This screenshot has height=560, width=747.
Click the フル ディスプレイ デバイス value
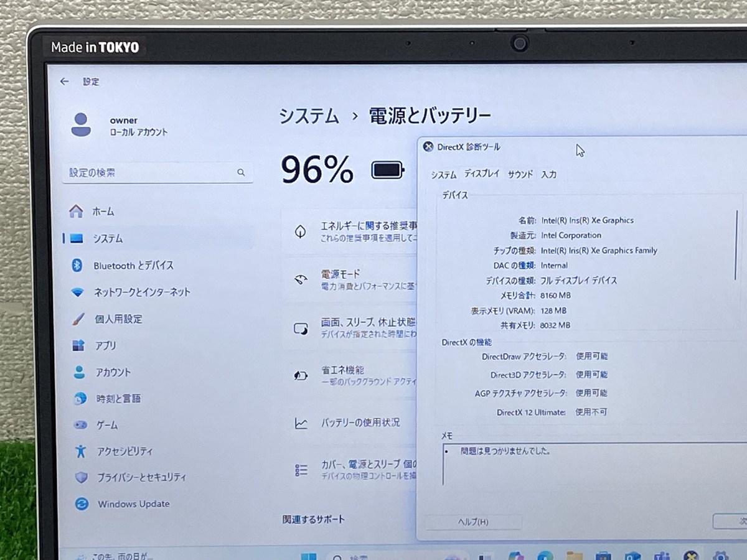[x=579, y=281]
